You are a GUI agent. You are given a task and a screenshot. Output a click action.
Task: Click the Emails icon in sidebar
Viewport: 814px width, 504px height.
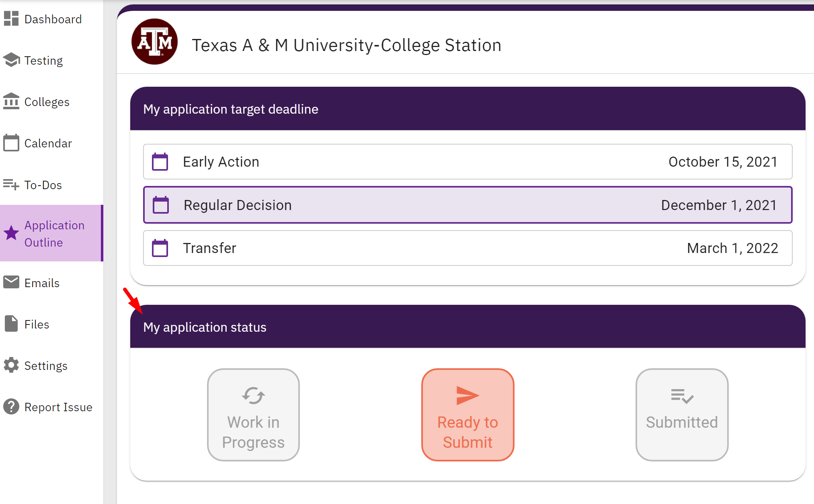[x=11, y=283]
